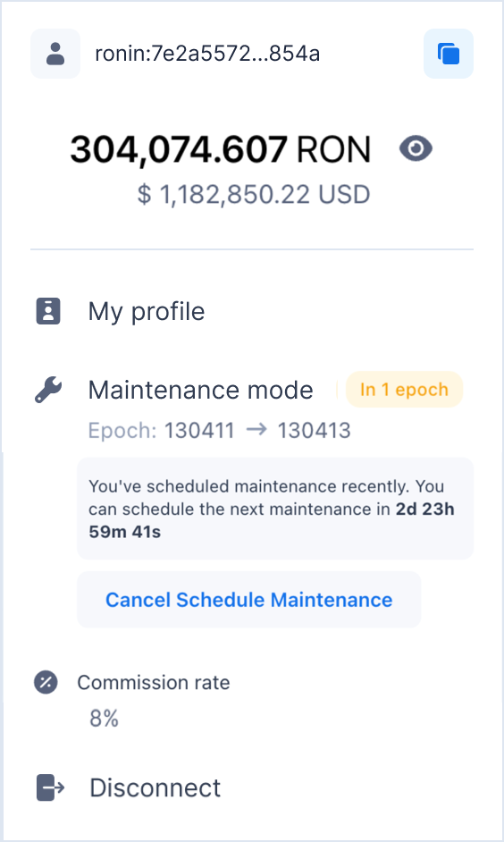The width and height of the screenshot is (504, 842).
Task: Disconnect the wallet
Action: 155,787
